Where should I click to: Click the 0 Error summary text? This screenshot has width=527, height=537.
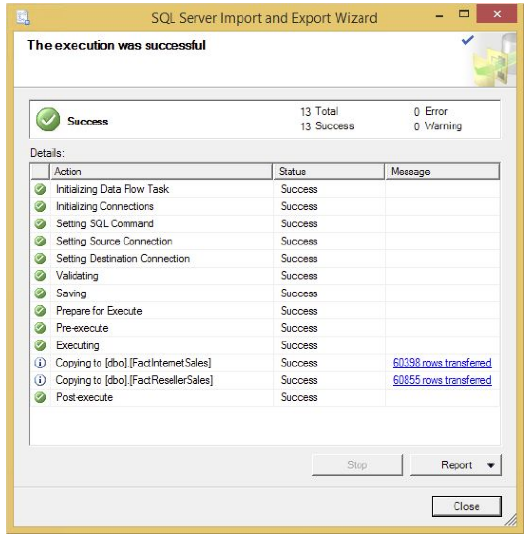point(430,111)
